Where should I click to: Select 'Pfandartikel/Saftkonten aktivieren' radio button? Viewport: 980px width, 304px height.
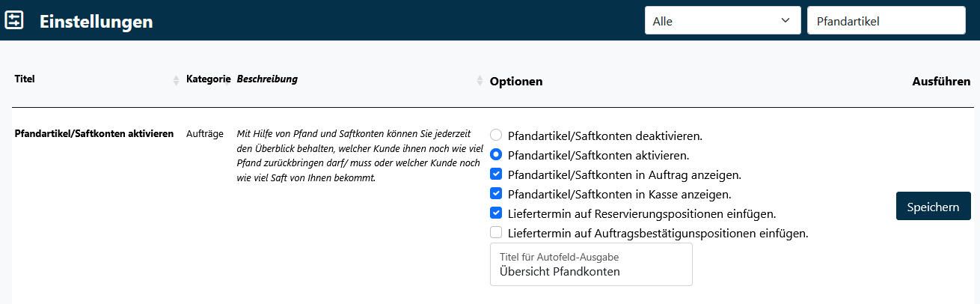496,155
